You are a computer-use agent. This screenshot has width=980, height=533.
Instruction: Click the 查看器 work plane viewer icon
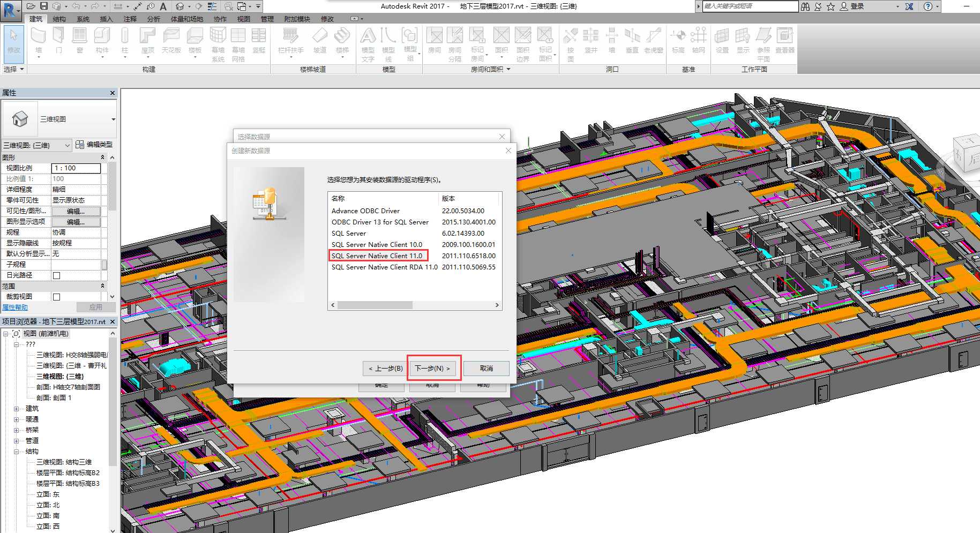(785, 41)
